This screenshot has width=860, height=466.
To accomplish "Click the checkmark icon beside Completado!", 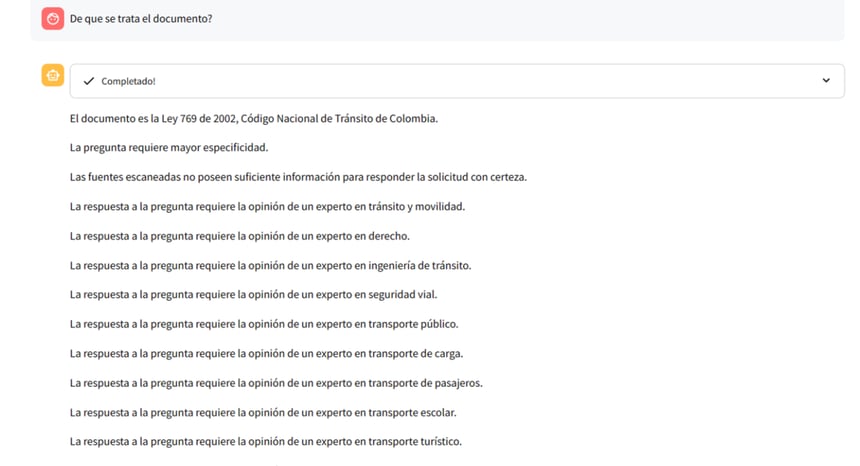I will (x=88, y=81).
